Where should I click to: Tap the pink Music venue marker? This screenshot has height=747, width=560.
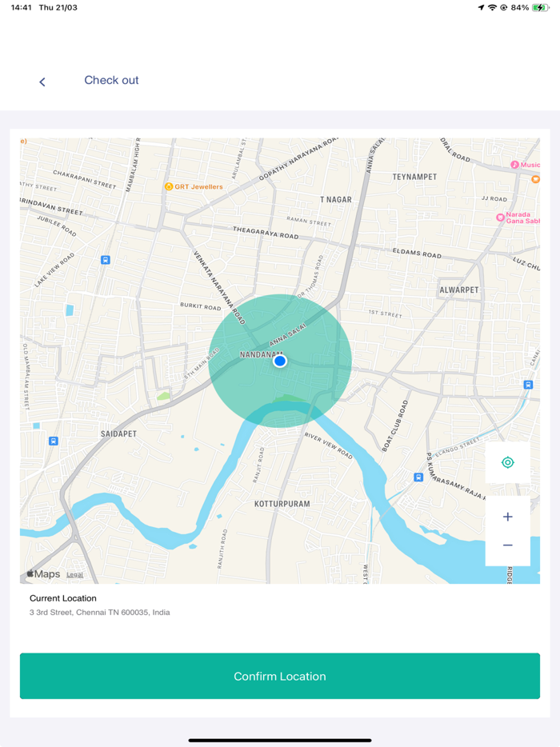[514, 165]
